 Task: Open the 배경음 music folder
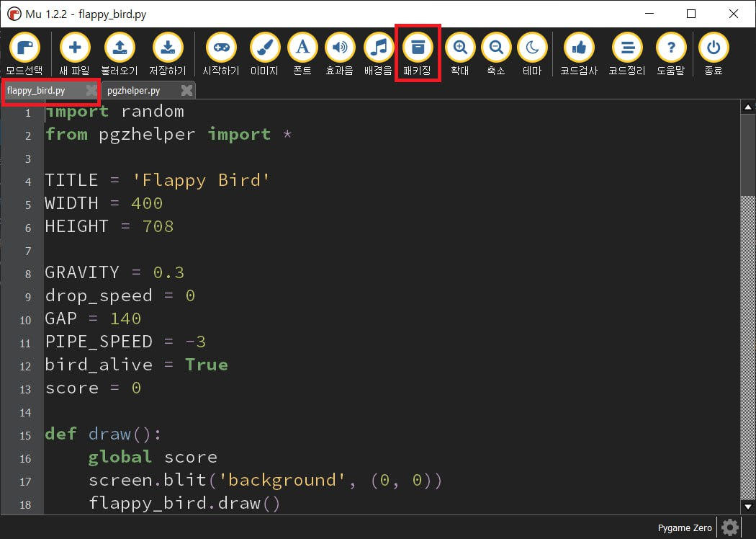(379, 48)
